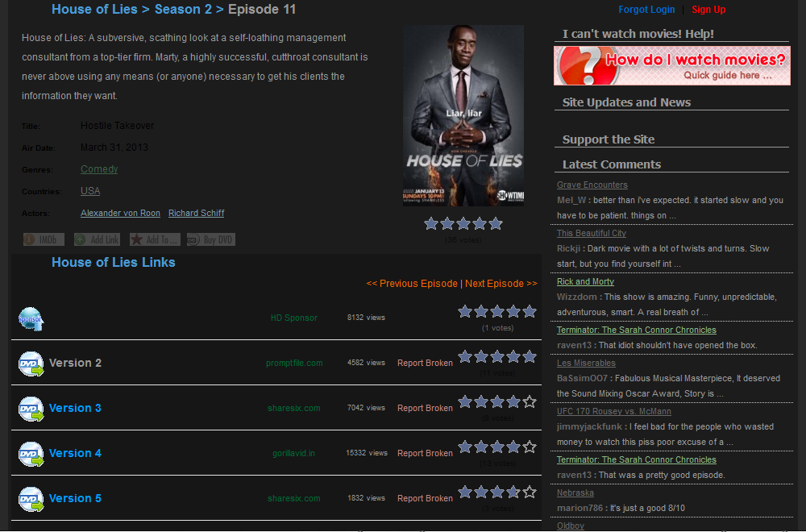Click the episode rating stars under the poster
Image resolution: width=806 pixels, height=532 pixels.
pos(463,223)
